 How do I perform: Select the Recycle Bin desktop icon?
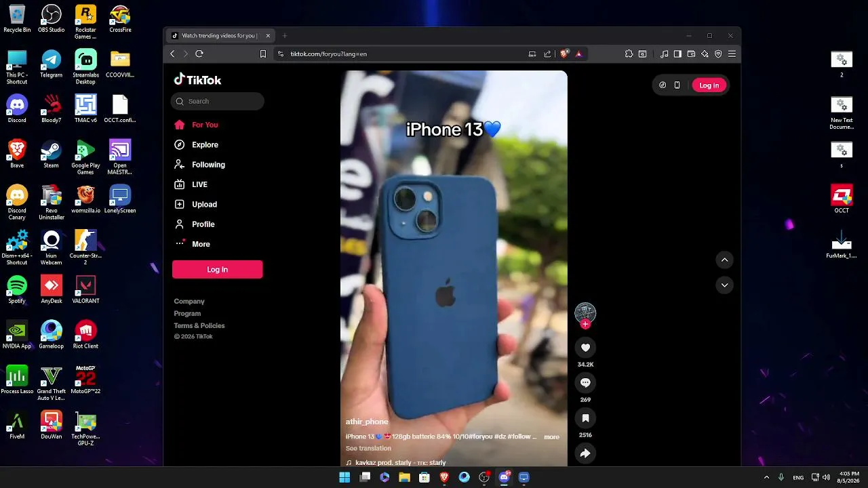[17, 19]
